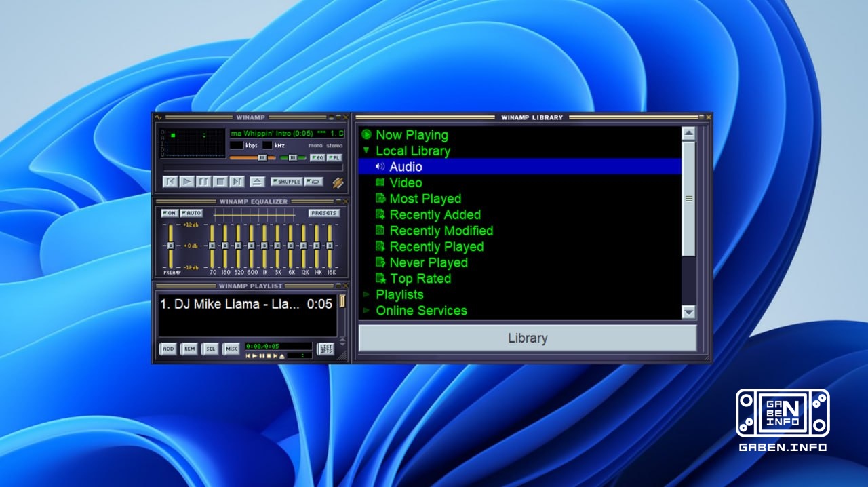This screenshot has width=868, height=487.
Task: Collapse the Local Library tree node
Action: [x=366, y=151]
